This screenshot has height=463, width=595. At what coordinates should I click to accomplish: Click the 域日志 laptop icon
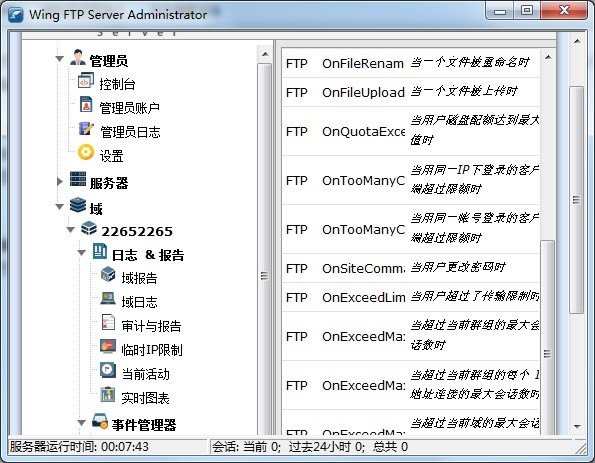coord(108,298)
